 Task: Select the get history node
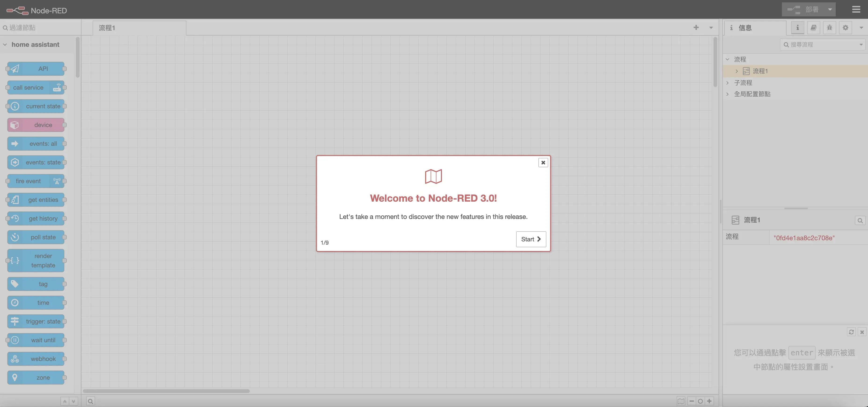pyautogui.click(x=36, y=218)
